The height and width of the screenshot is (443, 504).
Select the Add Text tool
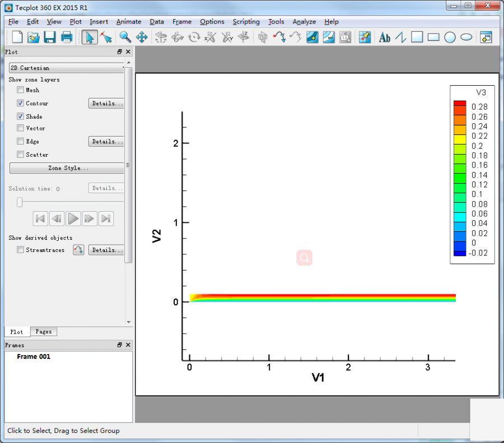pos(384,38)
